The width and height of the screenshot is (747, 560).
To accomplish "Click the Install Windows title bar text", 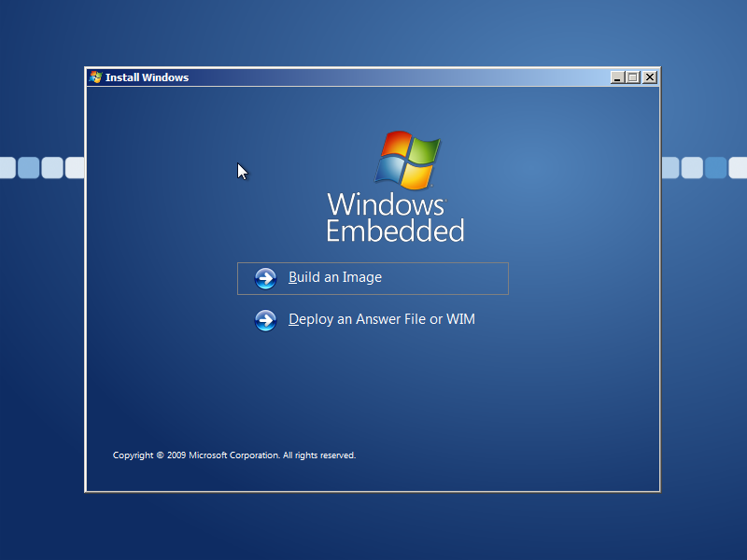I will [147, 77].
